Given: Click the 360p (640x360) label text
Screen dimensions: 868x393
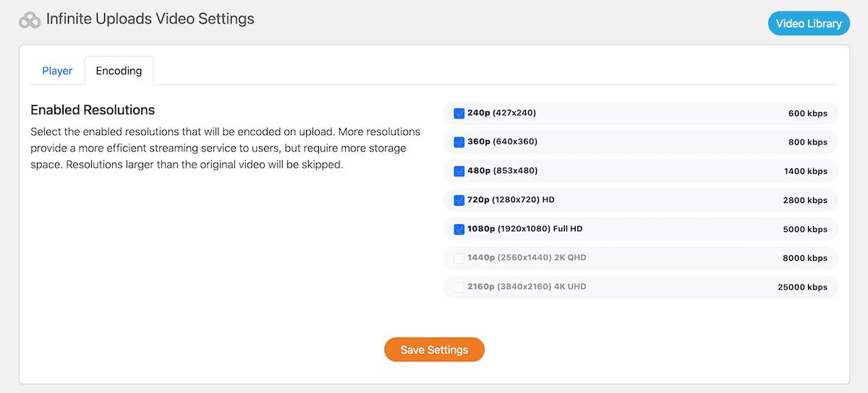Looking at the screenshot, I should pos(503,142).
